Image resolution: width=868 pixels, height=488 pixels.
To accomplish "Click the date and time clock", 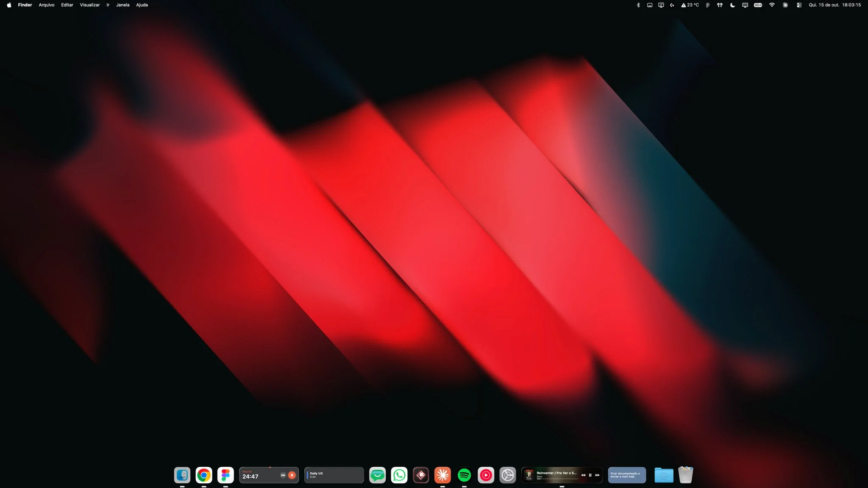I will click(835, 5).
